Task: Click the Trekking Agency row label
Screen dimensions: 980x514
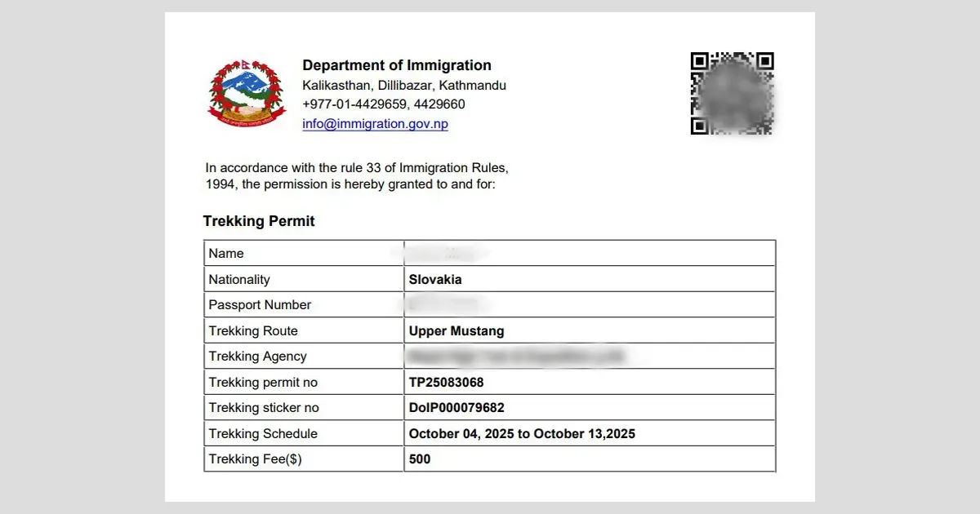Action: pyautogui.click(x=257, y=357)
